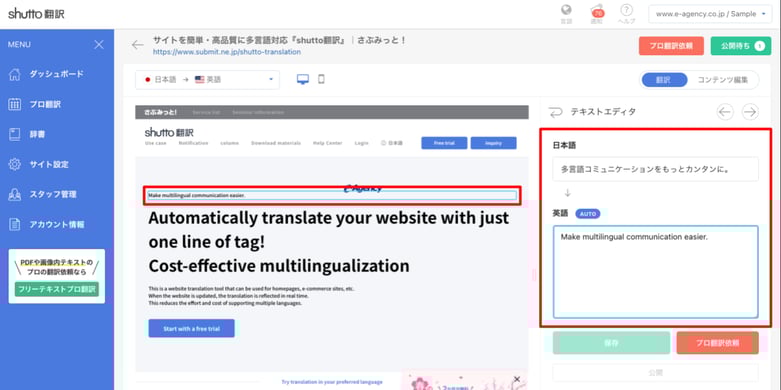The width and height of the screenshot is (781, 390).
Task: Go back with the left arrow icon
Action: coord(137,45)
